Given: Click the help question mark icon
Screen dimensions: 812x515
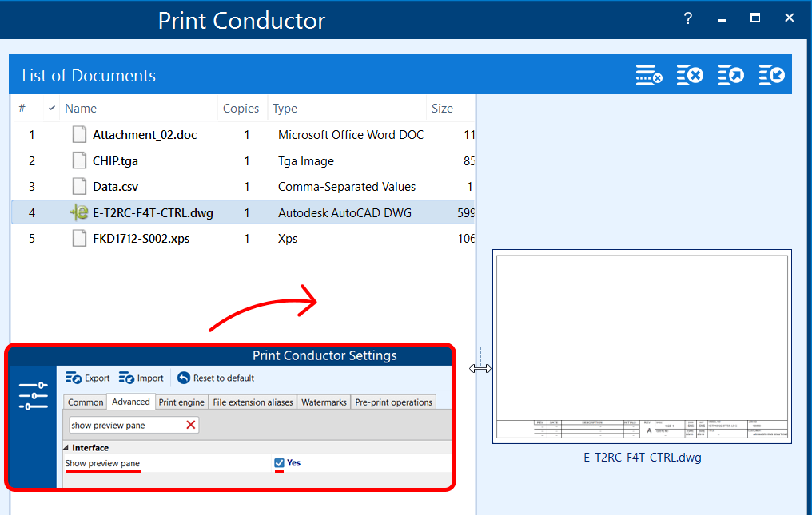Looking at the screenshot, I should tap(688, 18).
